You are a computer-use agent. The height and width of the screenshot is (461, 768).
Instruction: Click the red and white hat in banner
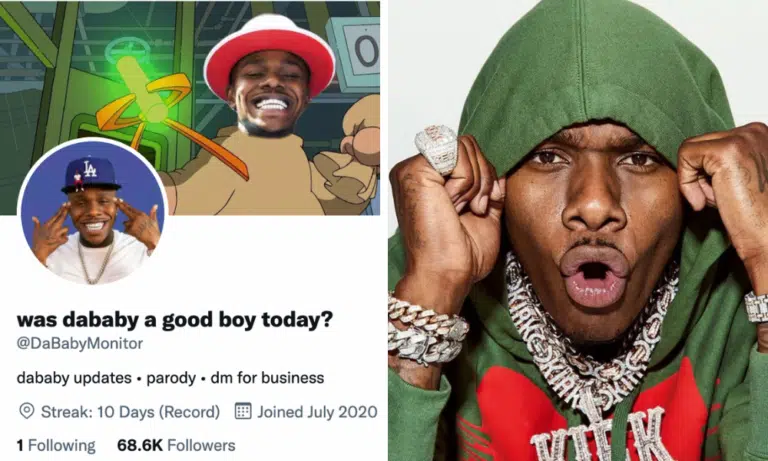pyautogui.click(x=270, y=52)
